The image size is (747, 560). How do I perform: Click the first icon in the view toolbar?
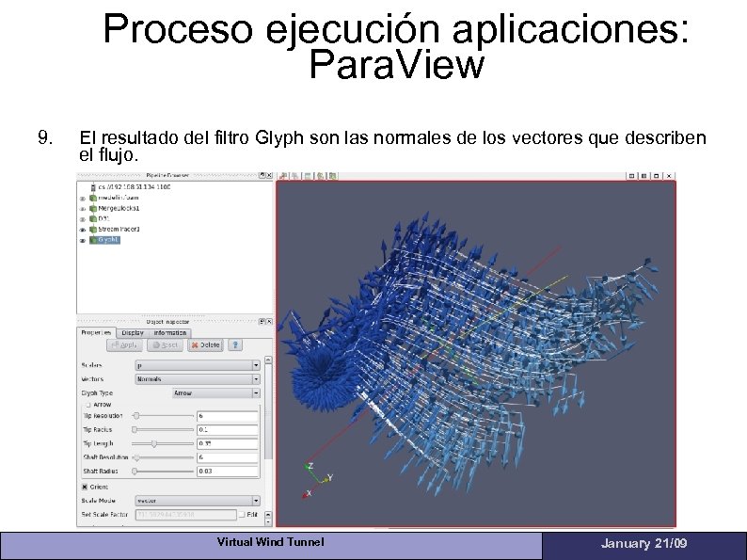(283, 176)
